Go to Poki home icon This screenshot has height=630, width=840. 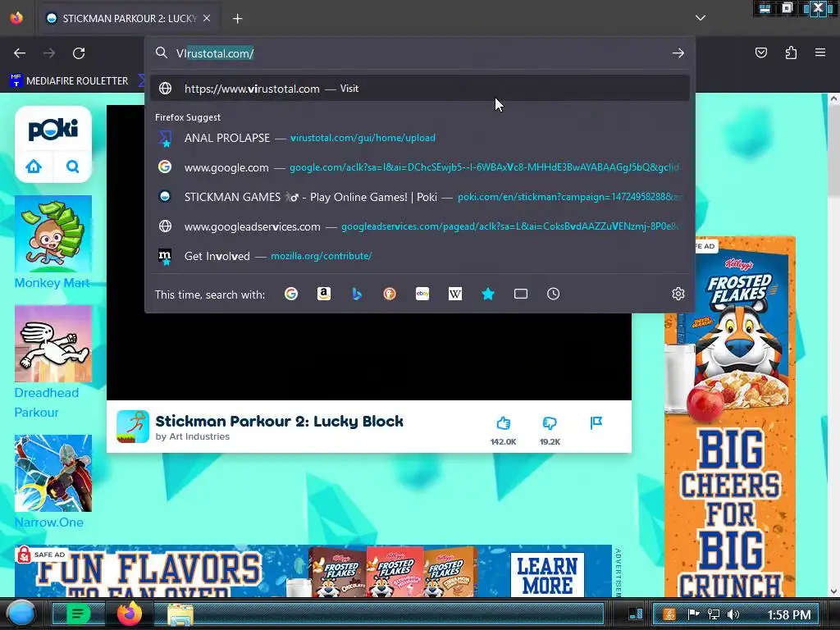34,167
